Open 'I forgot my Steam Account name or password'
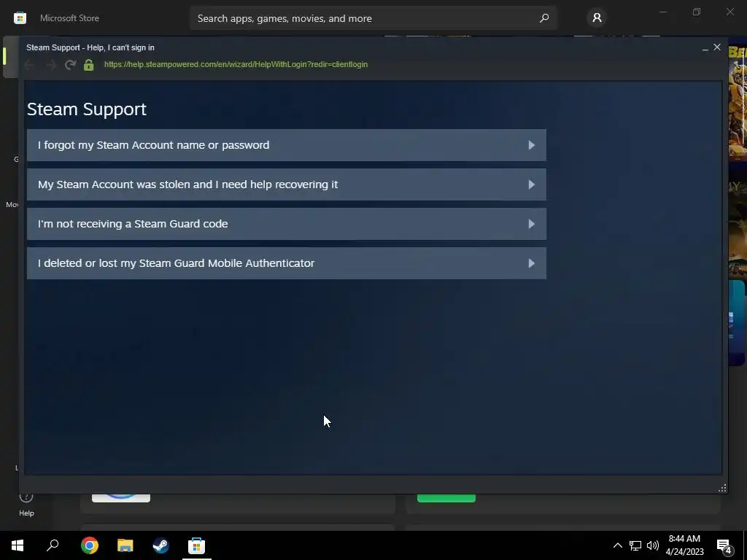The image size is (747, 560). coord(286,145)
